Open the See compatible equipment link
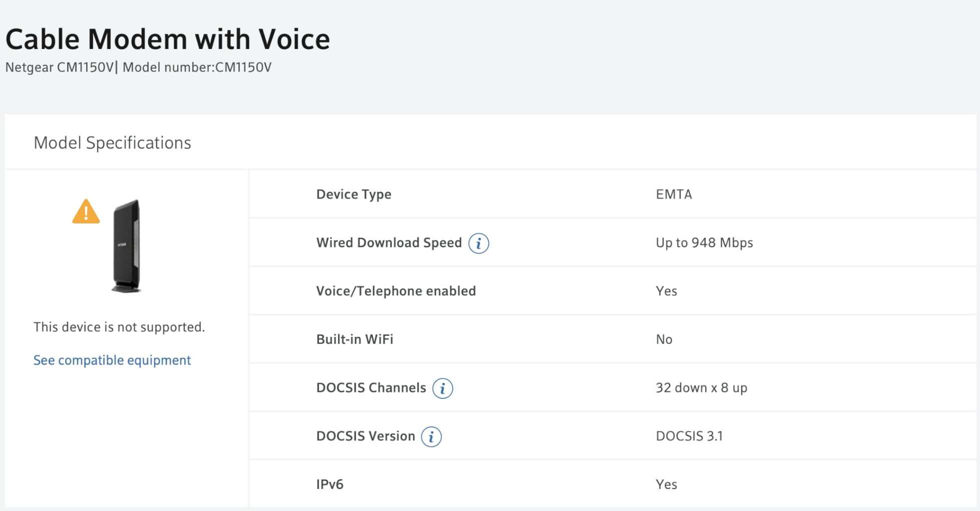 click(x=112, y=360)
